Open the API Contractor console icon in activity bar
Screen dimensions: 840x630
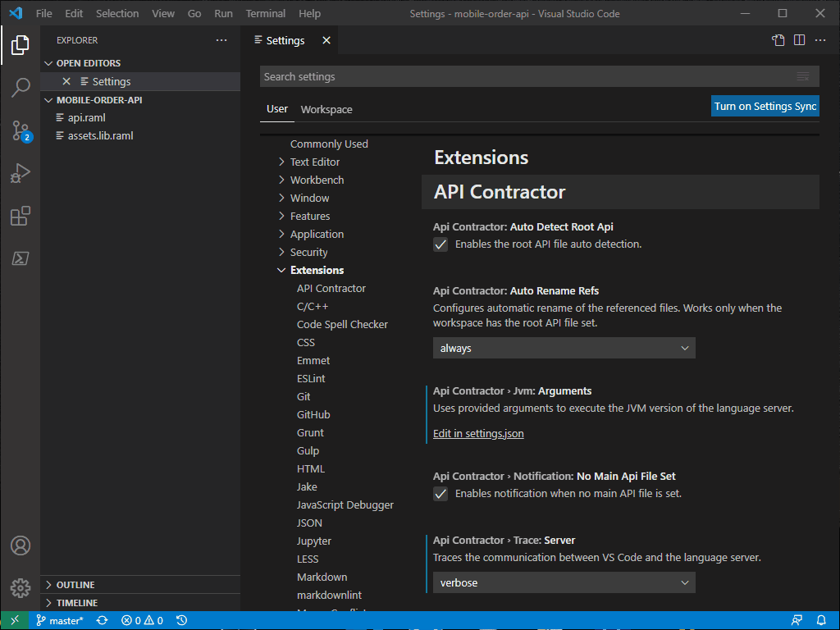click(20, 258)
